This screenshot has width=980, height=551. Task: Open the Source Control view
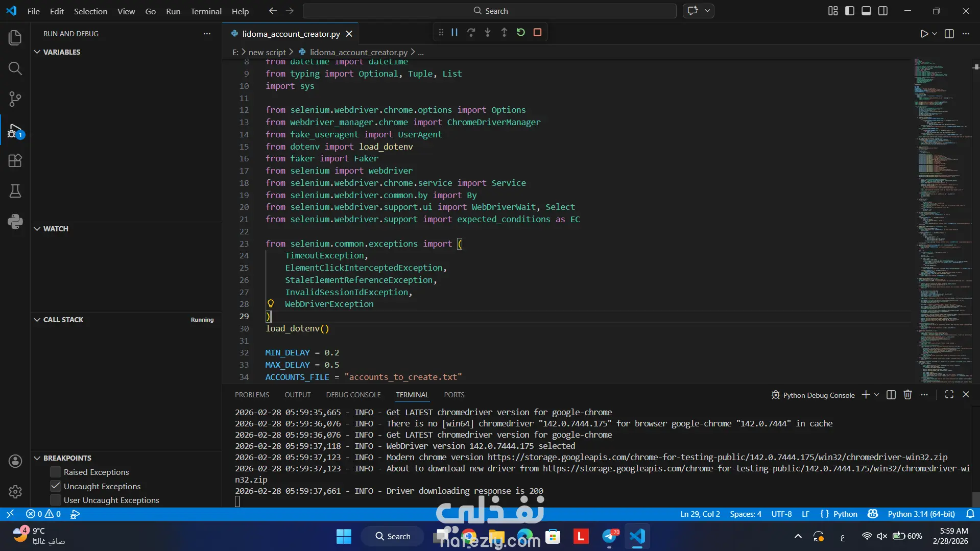coord(15,99)
